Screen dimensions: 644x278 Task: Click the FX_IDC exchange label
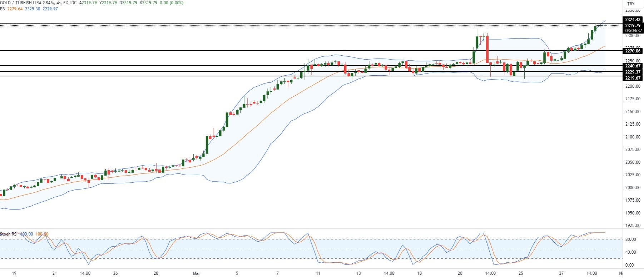(70, 3)
